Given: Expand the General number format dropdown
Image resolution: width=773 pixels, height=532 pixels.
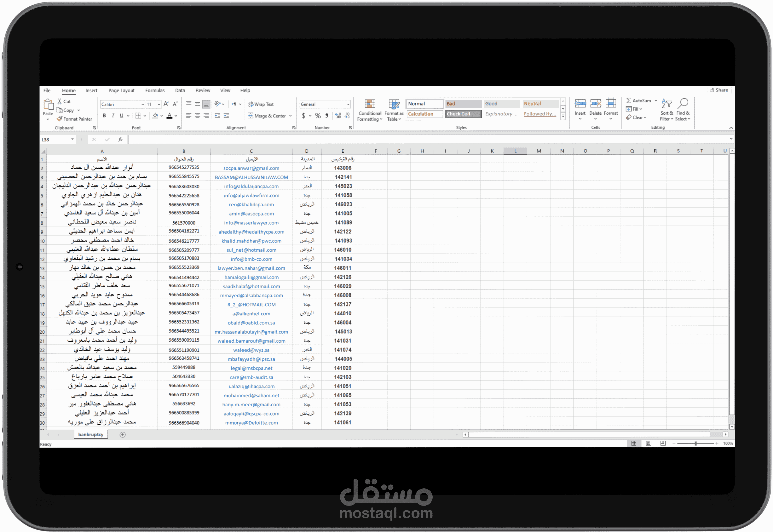Looking at the screenshot, I should click(348, 104).
